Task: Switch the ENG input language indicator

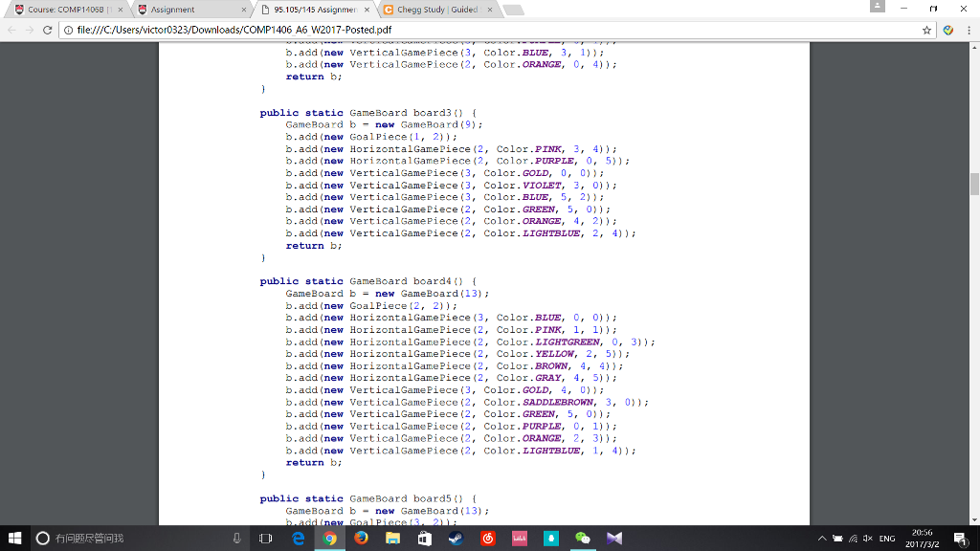Action: tap(887, 539)
